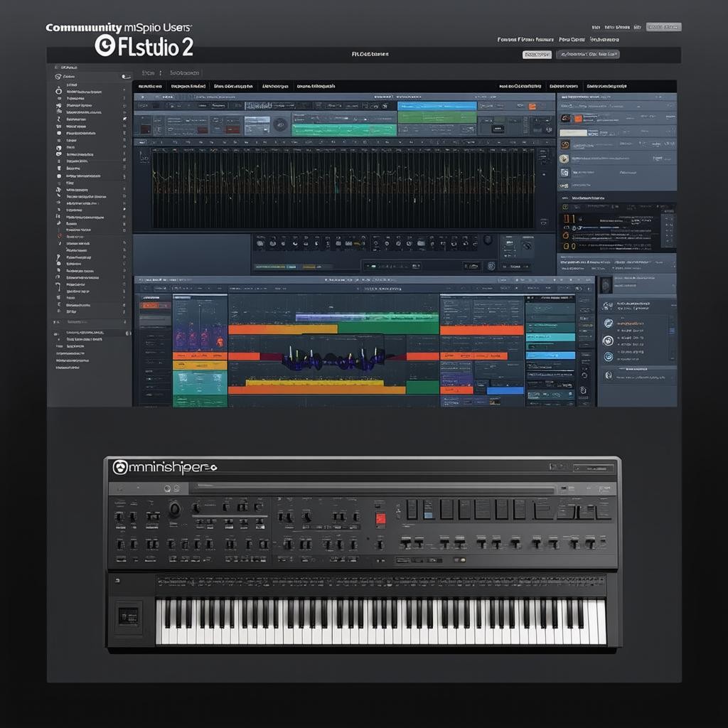Image resolution: width=728 pixels, height=728 pixels.
Task: Select the first menu link in top right header
Action: coord(515,40)
